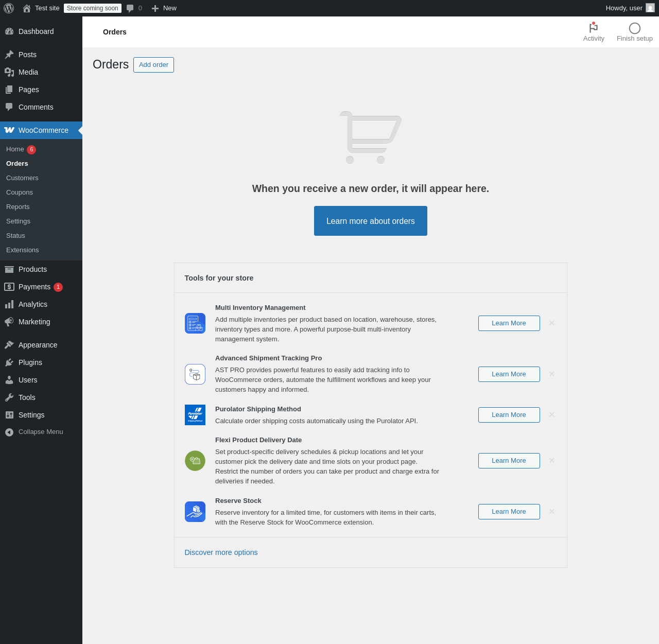
Task: Click the Dashboard gauge icon
Action: click(x=9, y=31)
